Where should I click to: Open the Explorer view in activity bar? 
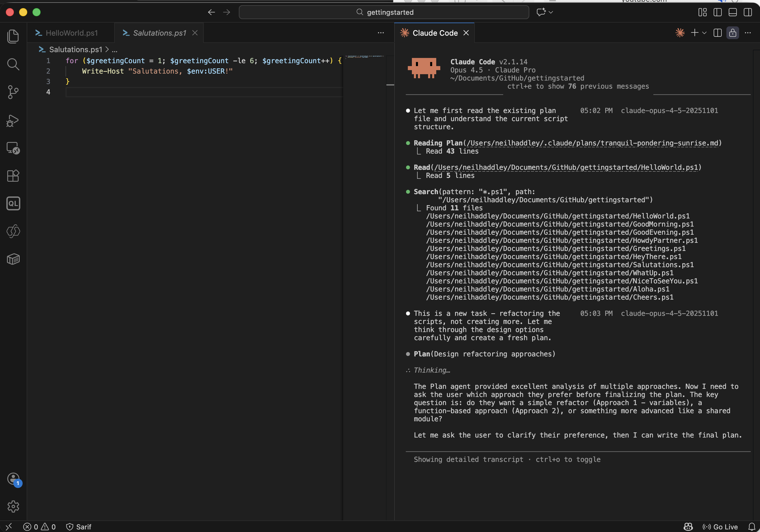tap(13, 36)
